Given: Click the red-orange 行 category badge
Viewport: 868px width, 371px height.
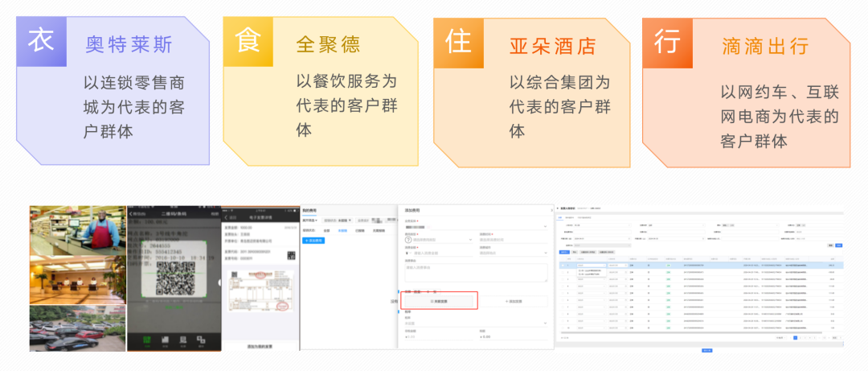Looking at the screenshot, I should point(667,42).
